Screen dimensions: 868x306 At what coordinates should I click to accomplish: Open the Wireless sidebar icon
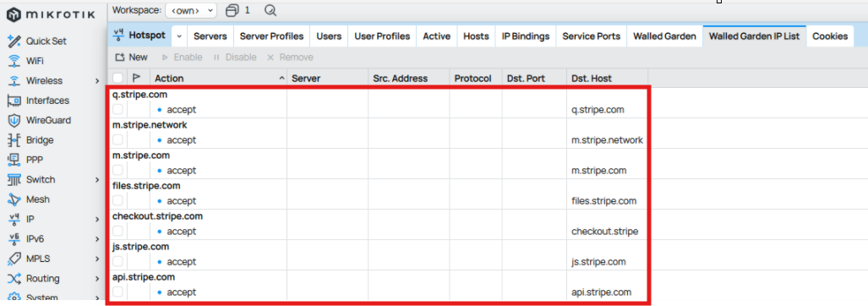pyautogui.click(x=14, y=81)
